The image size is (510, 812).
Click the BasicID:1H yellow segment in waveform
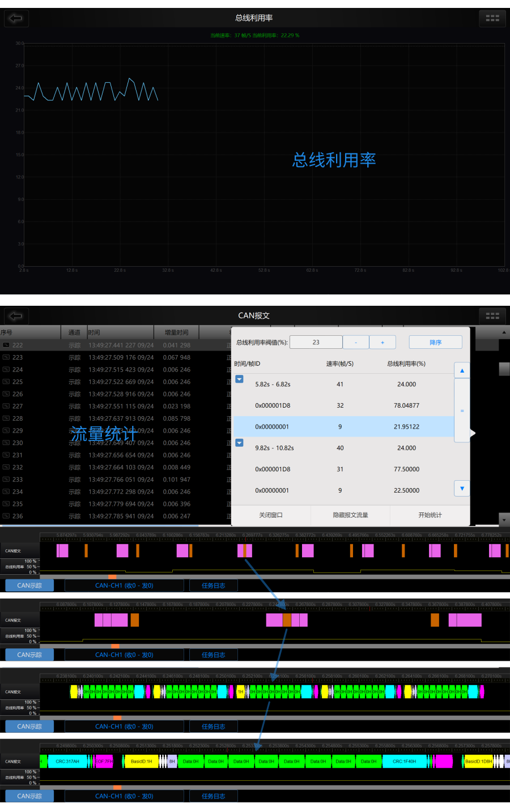pos(141,762)
